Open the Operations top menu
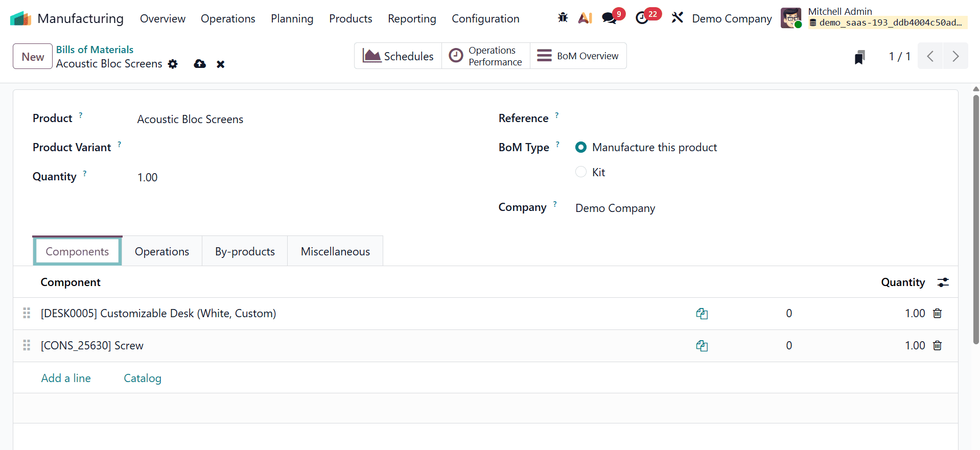This screenshot has width=980, height=450. (x=228, y=18)
